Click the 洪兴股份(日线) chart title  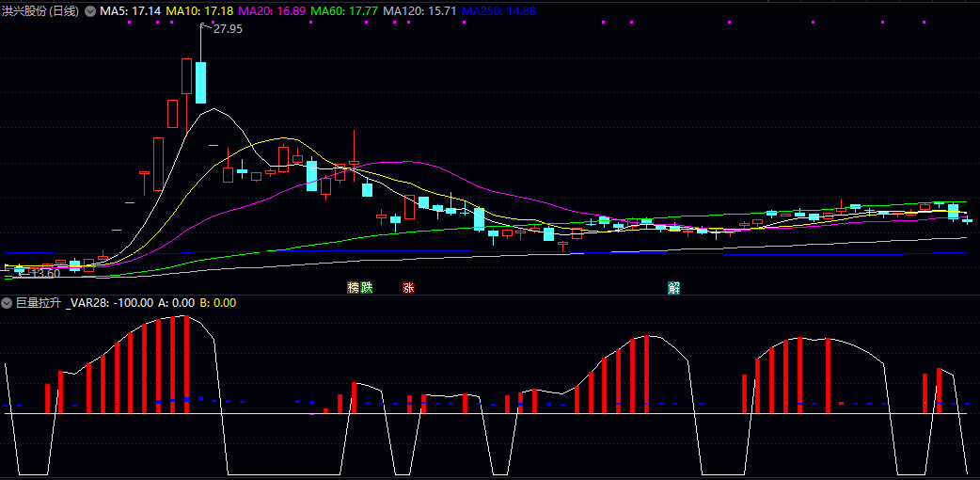tap(40, 10)
